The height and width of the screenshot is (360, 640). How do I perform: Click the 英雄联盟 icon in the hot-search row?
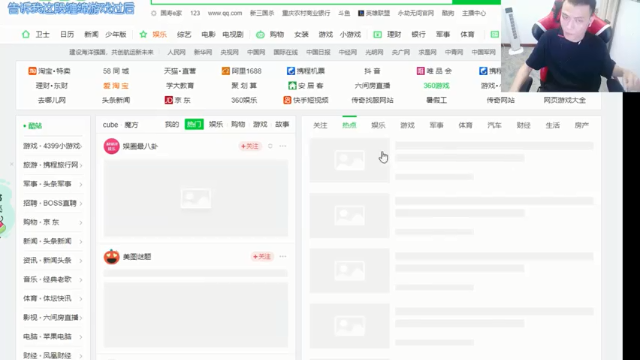click(x=361, y=13)
